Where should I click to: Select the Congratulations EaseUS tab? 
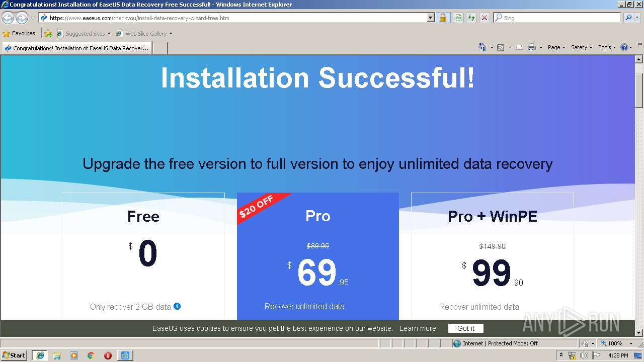76,48
